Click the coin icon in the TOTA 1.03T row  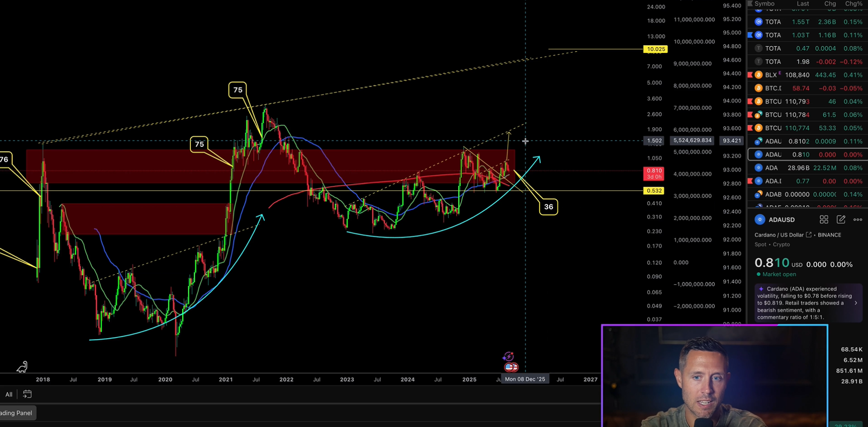coord(758,35)
